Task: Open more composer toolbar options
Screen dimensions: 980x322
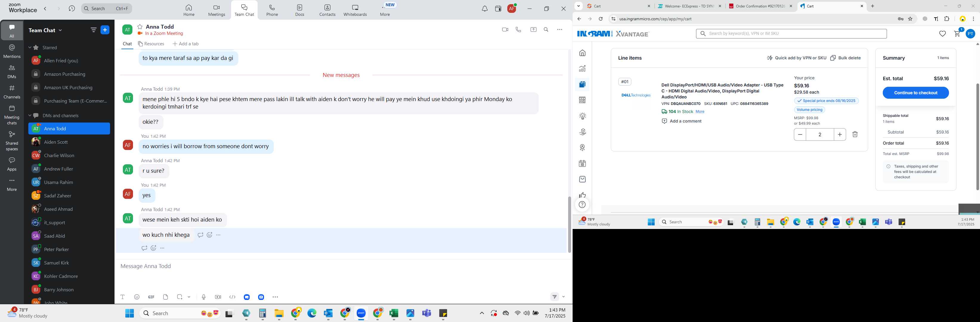Action: pyautogui.click(x=276, y=297)
